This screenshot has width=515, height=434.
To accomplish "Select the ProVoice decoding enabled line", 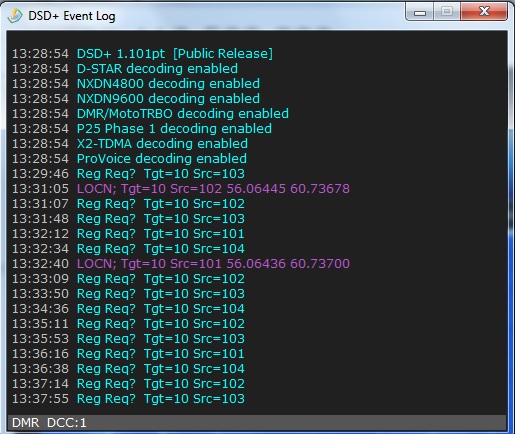I will pyautogui.click(x=129, y=159).
